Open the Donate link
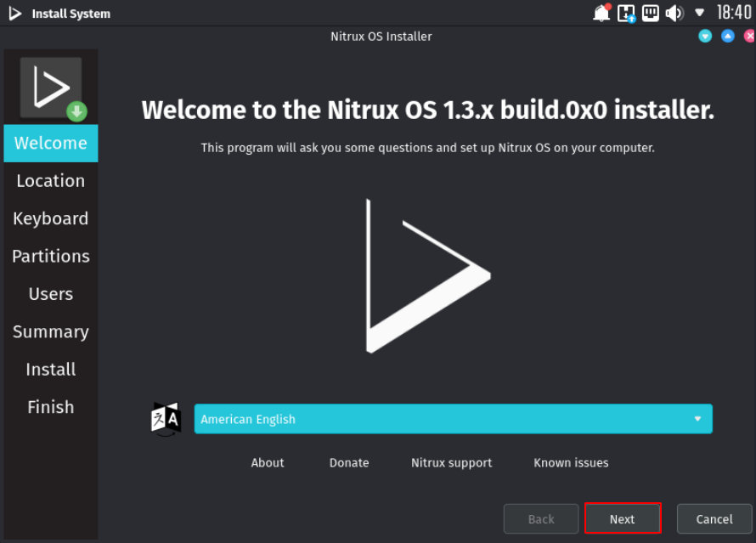The image size is (756, 543). point(349,463)
